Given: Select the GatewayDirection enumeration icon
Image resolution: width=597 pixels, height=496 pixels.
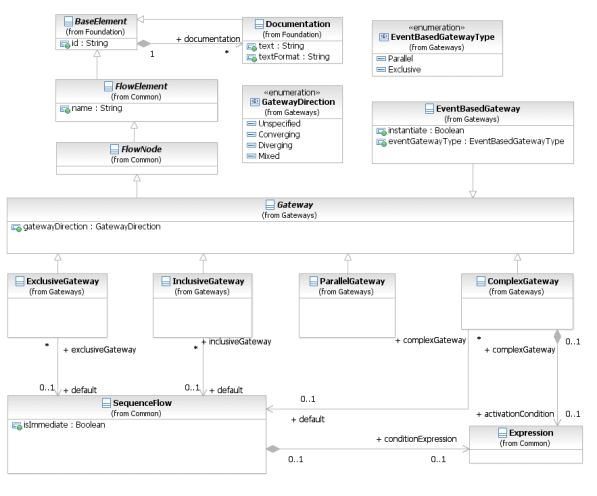Looking at the screenshot, I should tap(255, 102).
